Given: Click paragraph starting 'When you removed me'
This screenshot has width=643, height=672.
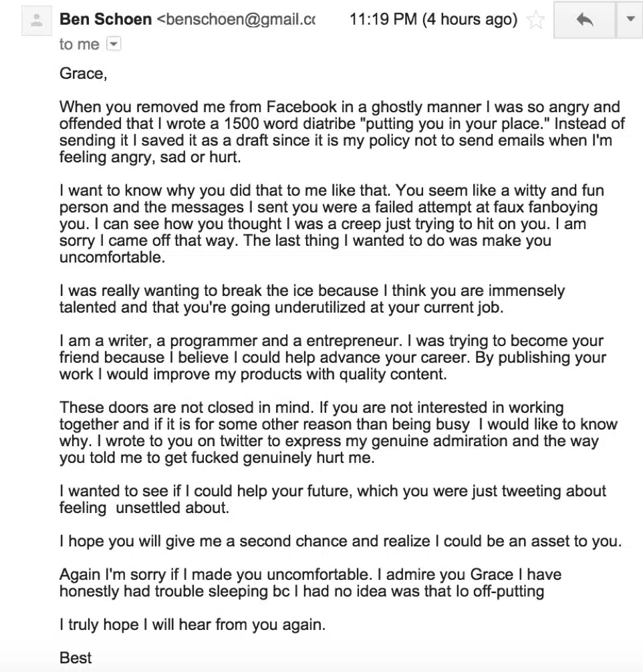Looking at the screenshot, I should click(342, 132).
